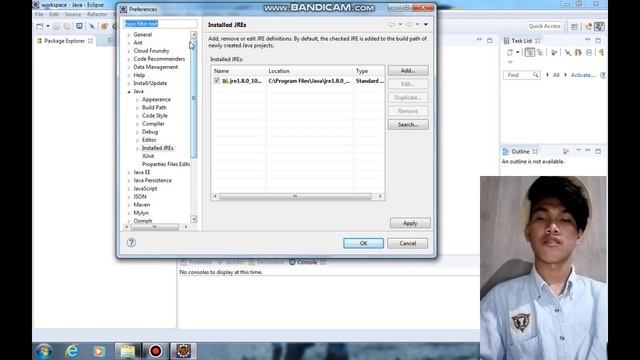Open the File menu in Eclipse
Viewport: 640px width, 360px height.
(x=39, y=14)
